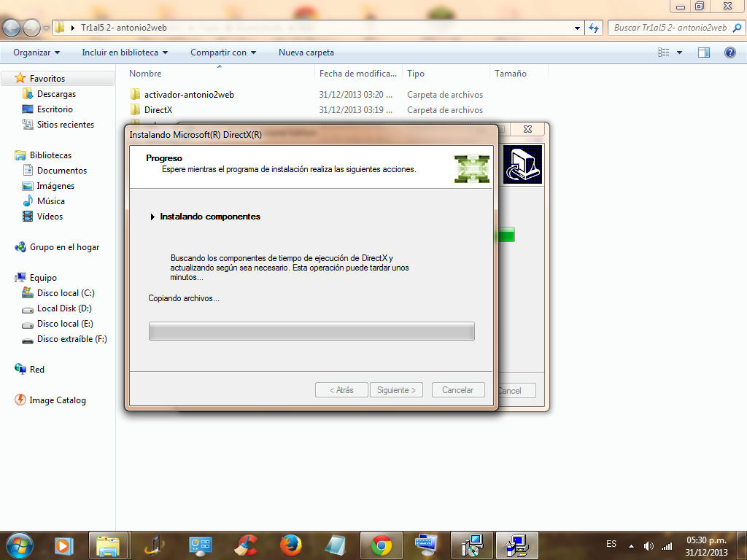The width and height of the screenshot is (747, 560).
Task: Toggle the preview pane icon
Action: click(x=704, y=52)
